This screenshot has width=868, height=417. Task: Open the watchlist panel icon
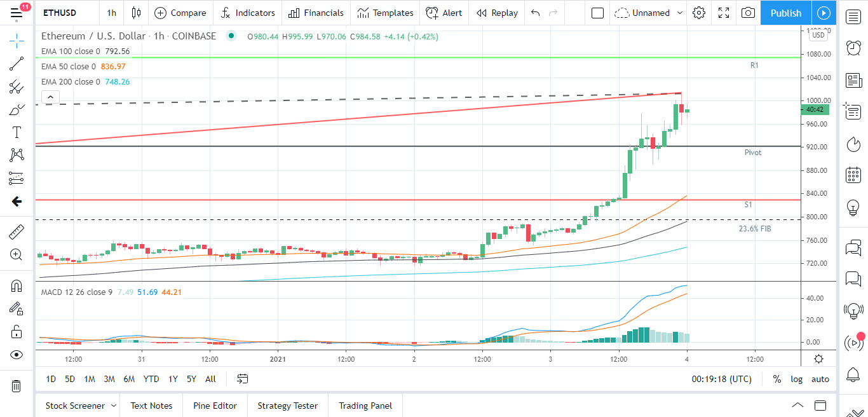pos(853,17)
